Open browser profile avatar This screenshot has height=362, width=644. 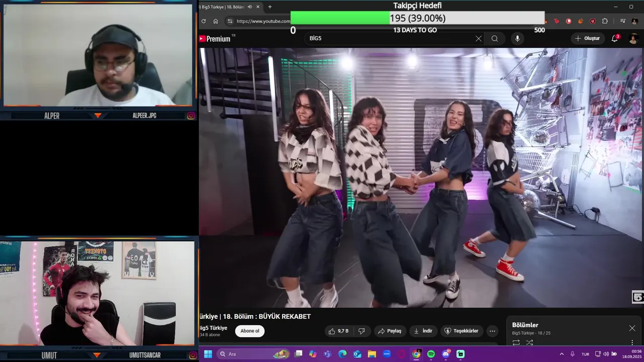click(634, 21)
